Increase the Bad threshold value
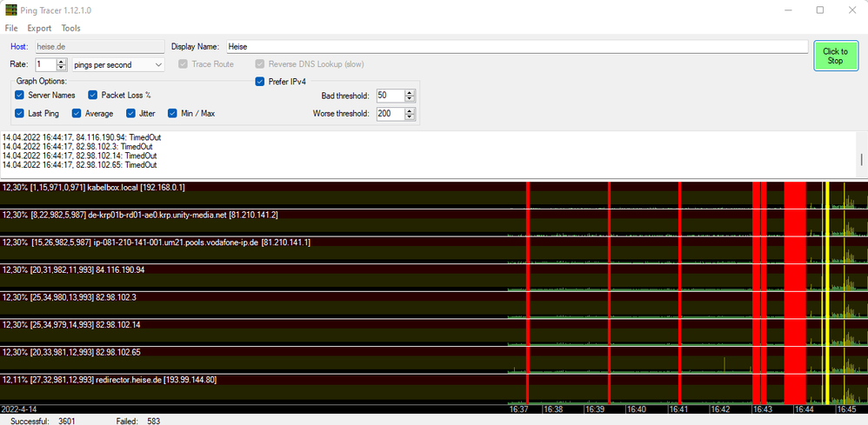Screen dimensions: 868x425 pyautogui.click(x=410, y=92)
